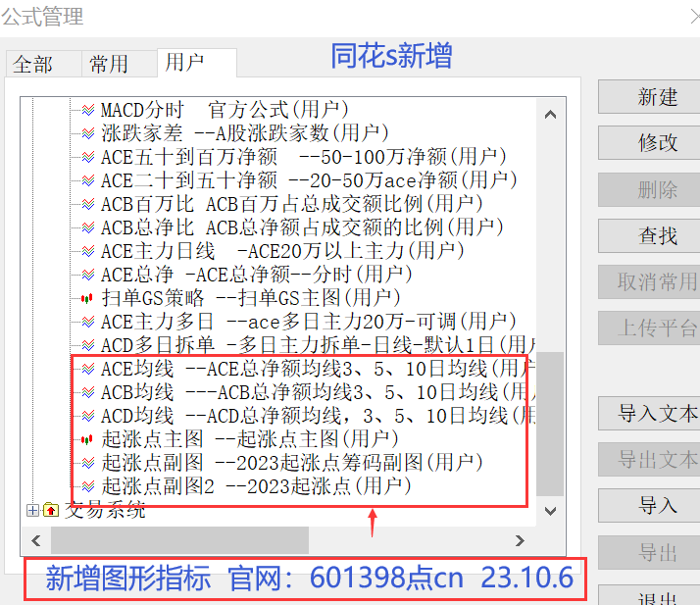Select the ACB百万比 formula row
Screen dimensions: 700x605
292,204
